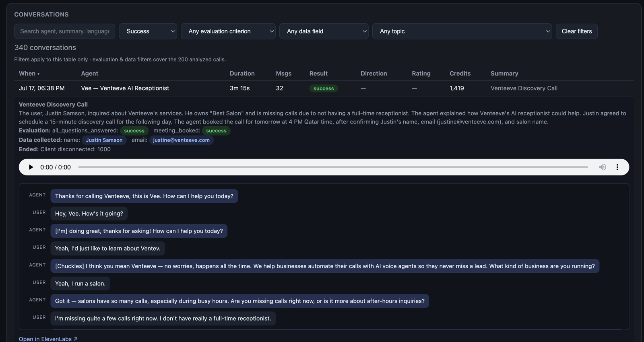
Task: Click the all_questions_answered success badge
Action: pos(134,131)
